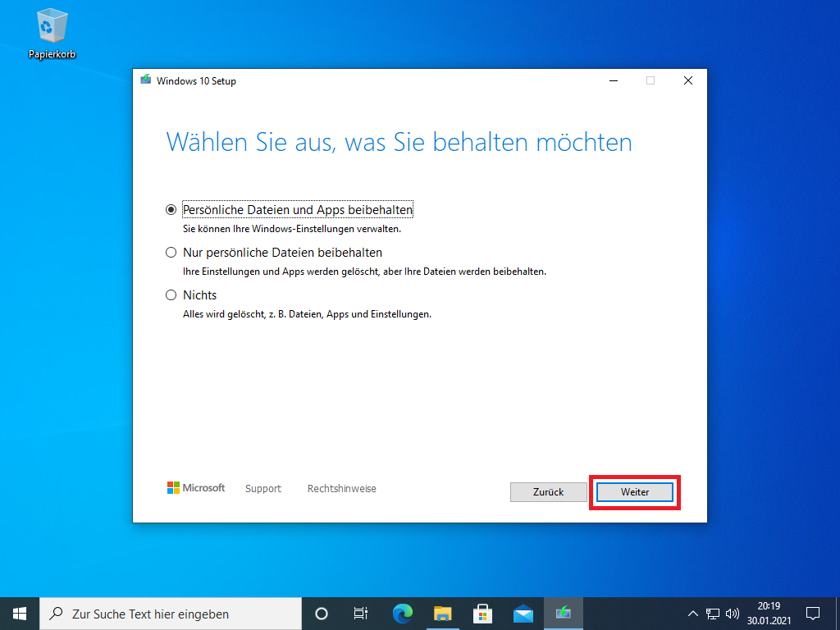This screenshot has width=840, height=630.
Task: Click the taskbar search field
Action: pyautogui.click(x=171, y=614)
